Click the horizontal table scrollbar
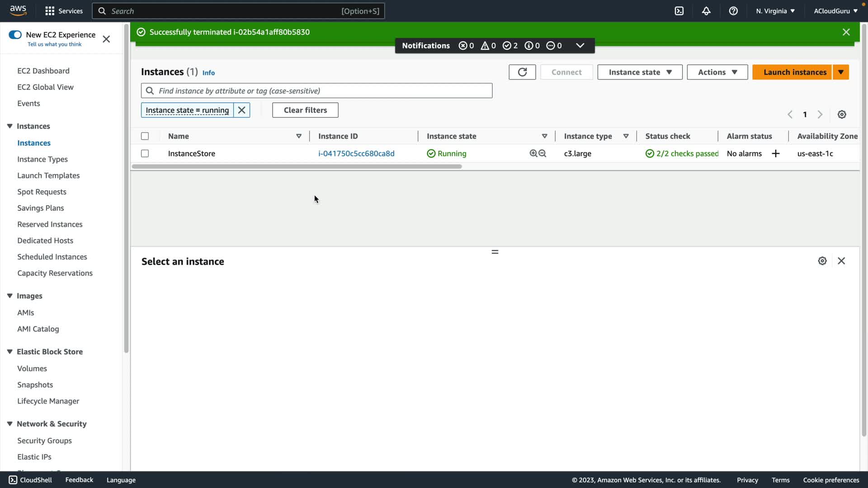868x488 pixels. click(297, 167)
